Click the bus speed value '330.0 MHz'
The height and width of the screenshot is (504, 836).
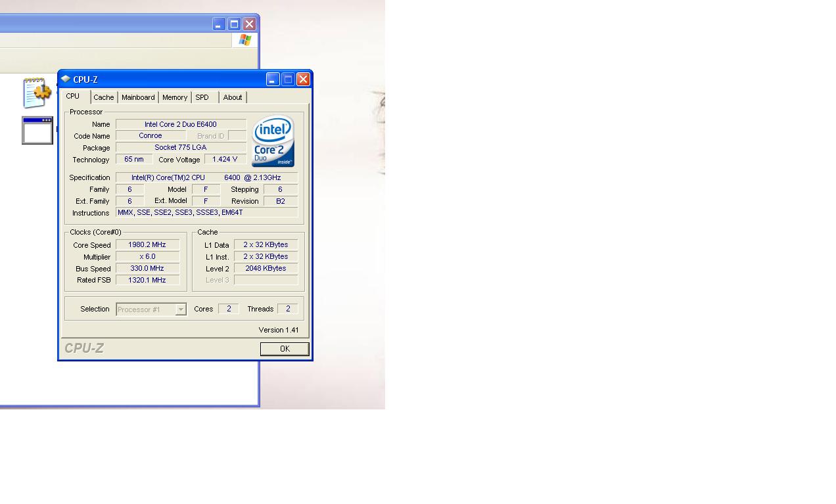coord(147,268)
